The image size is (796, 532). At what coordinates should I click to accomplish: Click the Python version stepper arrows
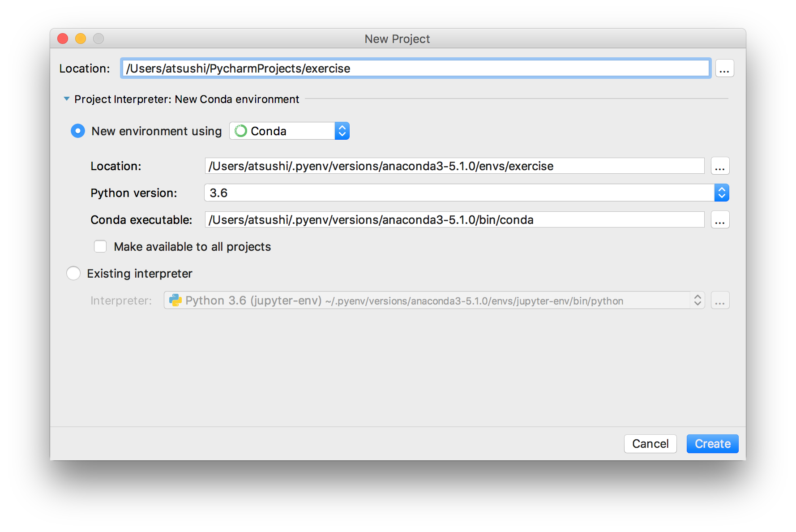tap(722, 193)
